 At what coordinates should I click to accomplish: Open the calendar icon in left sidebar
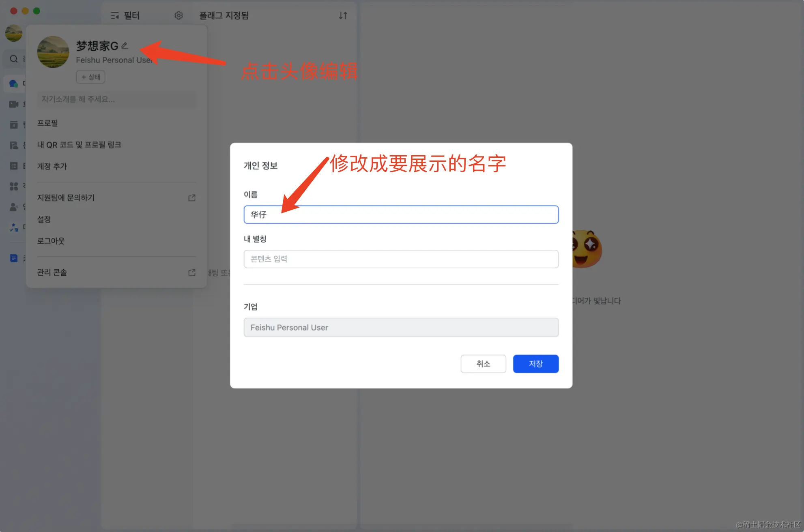[x=14, y=124]
